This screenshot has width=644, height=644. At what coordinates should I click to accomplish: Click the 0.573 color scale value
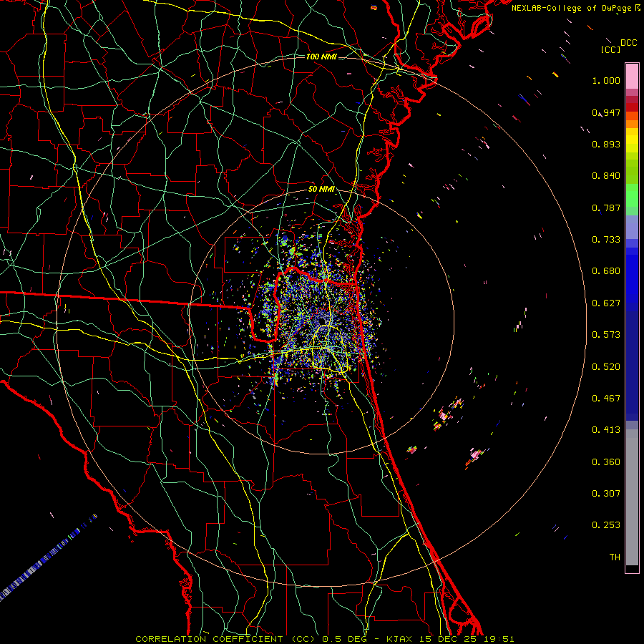click(x=606, y=335)
